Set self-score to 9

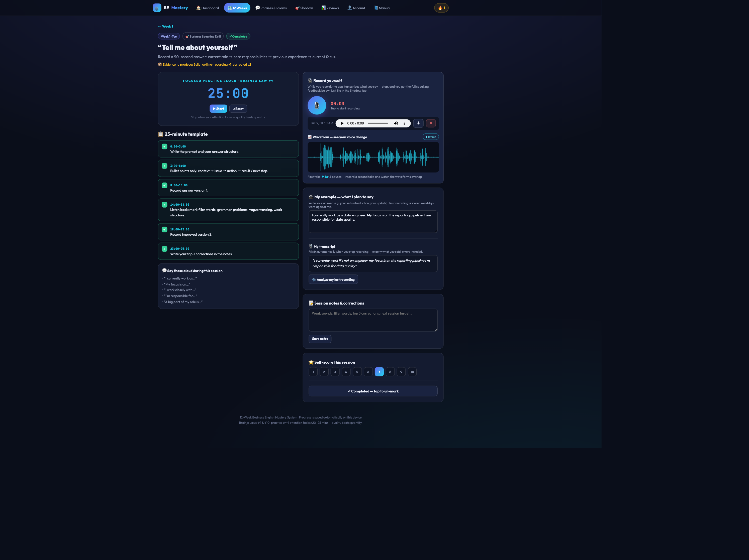[401, 372]
